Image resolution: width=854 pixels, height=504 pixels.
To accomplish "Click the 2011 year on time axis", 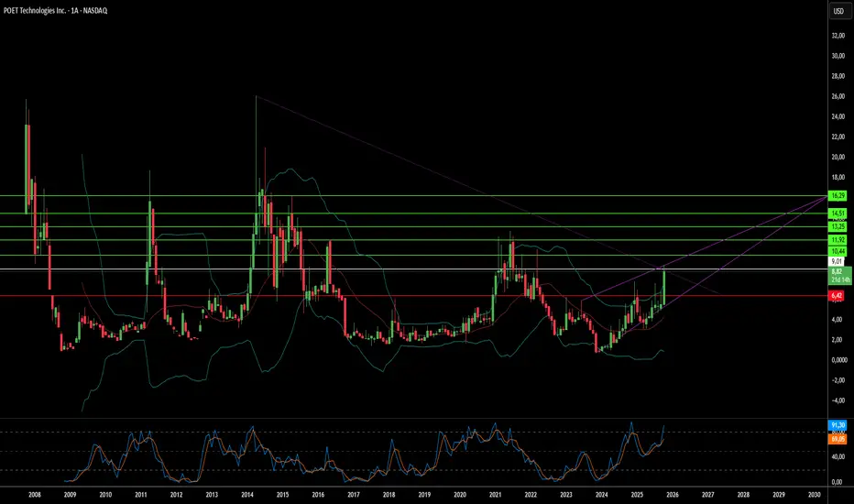I will pos(141,495).
